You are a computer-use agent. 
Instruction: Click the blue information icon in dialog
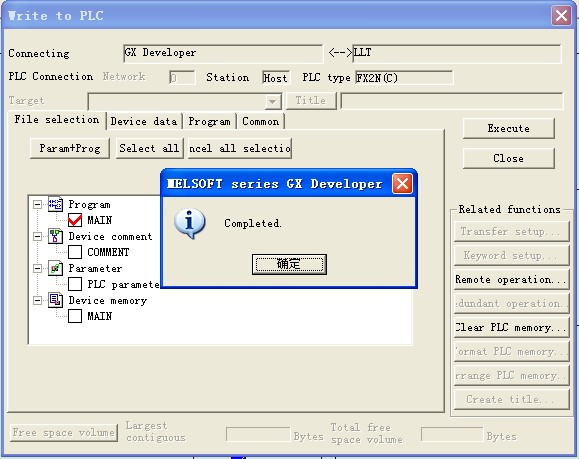pos(189,223)
